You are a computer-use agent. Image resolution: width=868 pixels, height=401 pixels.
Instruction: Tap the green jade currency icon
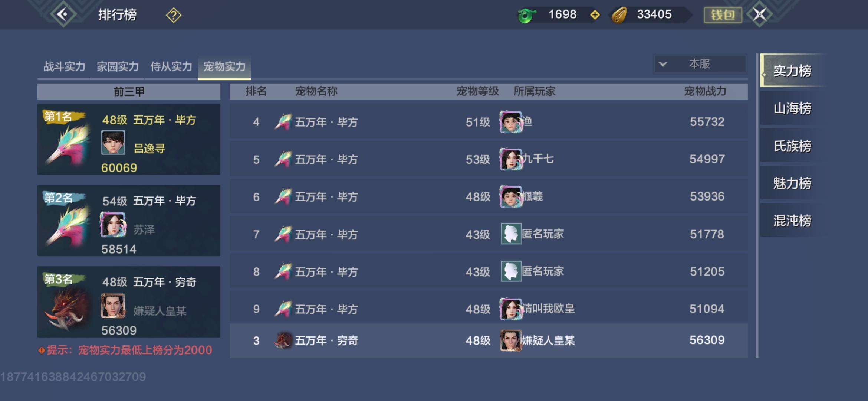point(527,15)
